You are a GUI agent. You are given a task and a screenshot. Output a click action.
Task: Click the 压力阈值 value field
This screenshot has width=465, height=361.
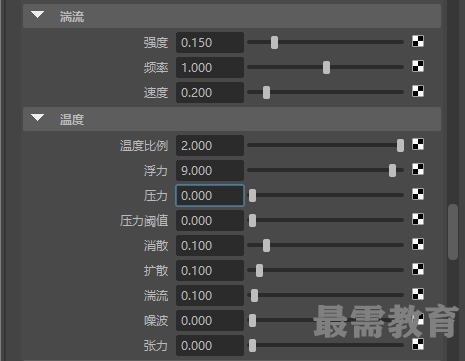point(210,220)
